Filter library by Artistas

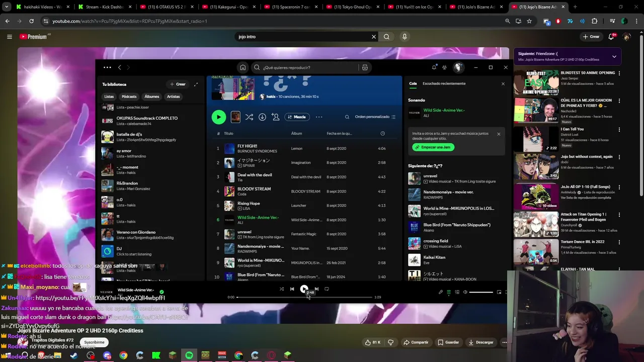pyautogui.click(x=174, y=97)
